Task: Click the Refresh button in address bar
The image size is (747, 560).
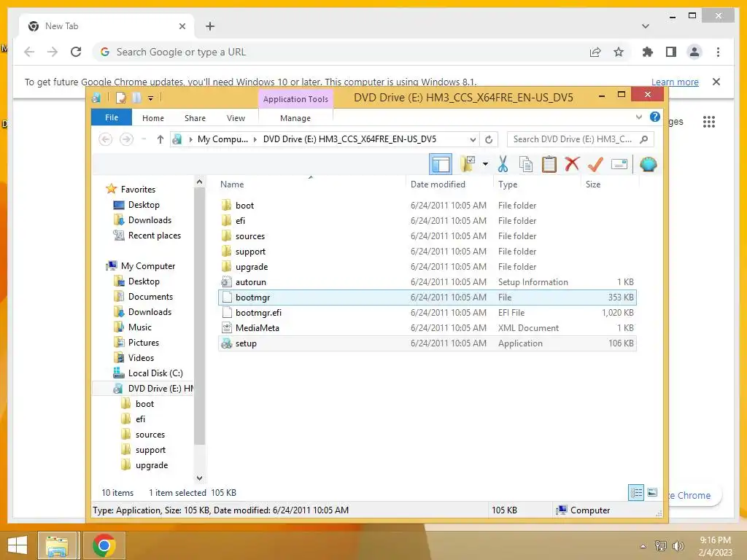Action: [489, 139]
